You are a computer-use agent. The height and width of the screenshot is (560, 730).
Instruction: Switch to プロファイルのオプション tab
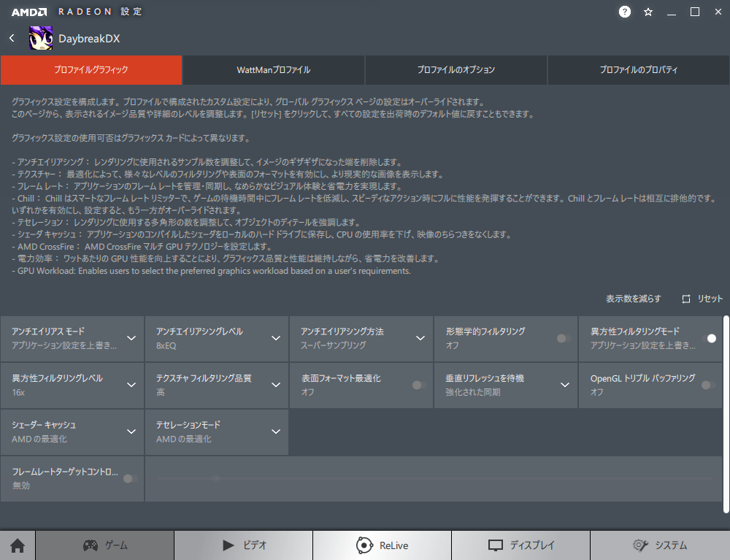pyautogui.click(x=456, y=70)
